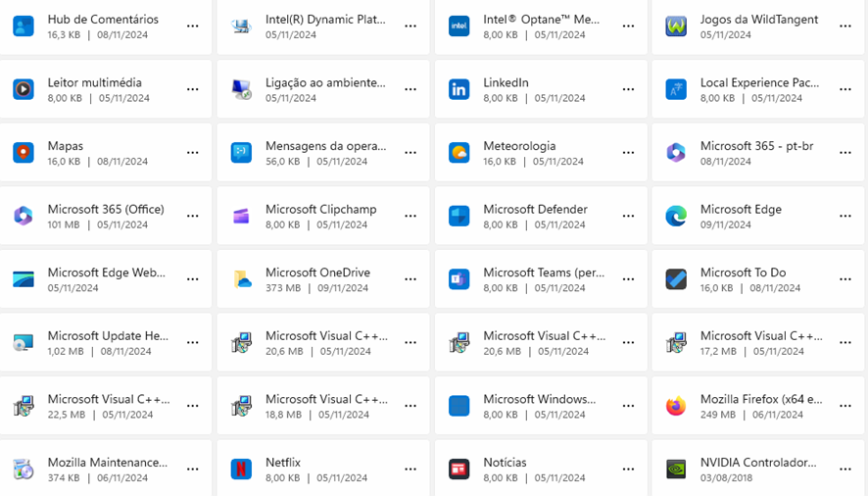Show the three-dot menu for Netflix
This screenshot has width=868, height=496.
click(x=410, y=469)
